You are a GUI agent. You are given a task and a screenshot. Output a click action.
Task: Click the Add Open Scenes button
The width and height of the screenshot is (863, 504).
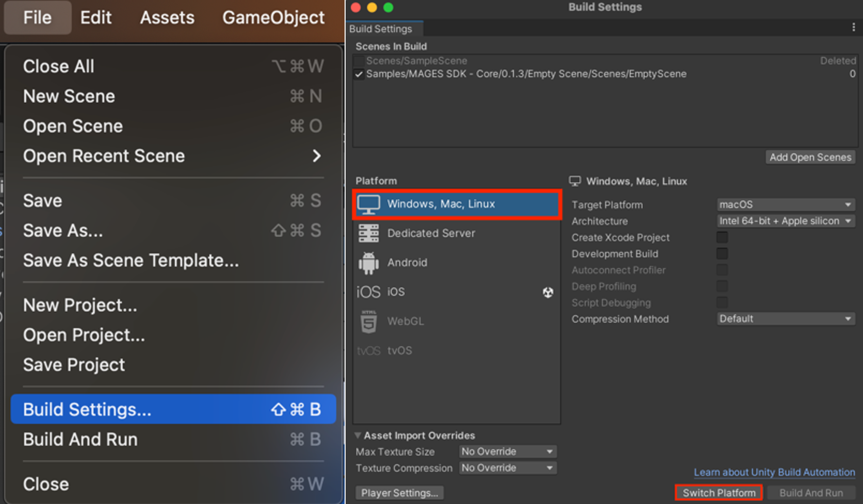pos(810,157)
